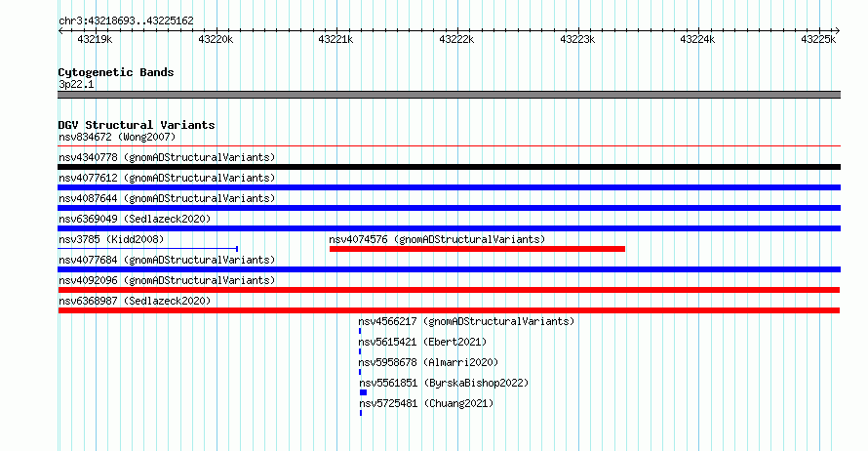Open nsv5561851 (ByrskaBishop2022) label

444,383
